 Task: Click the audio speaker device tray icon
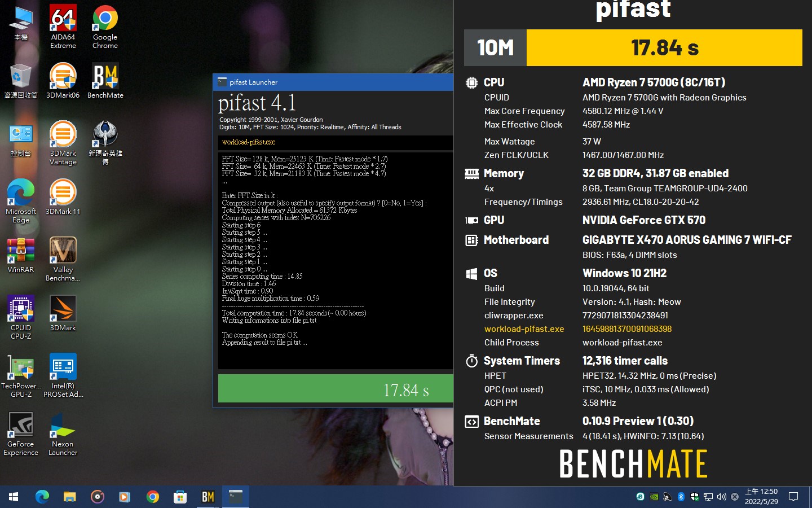(668, 497)
